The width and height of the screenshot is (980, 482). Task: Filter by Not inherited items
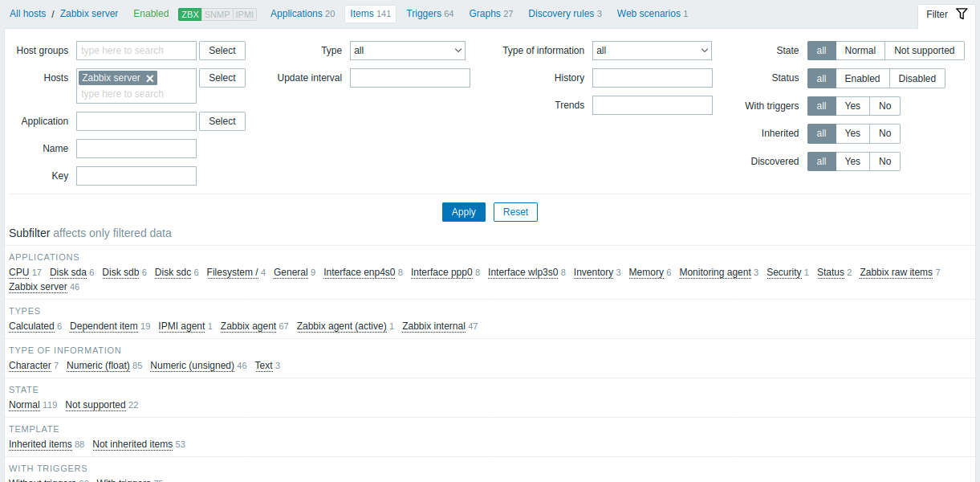coord(132,444)
